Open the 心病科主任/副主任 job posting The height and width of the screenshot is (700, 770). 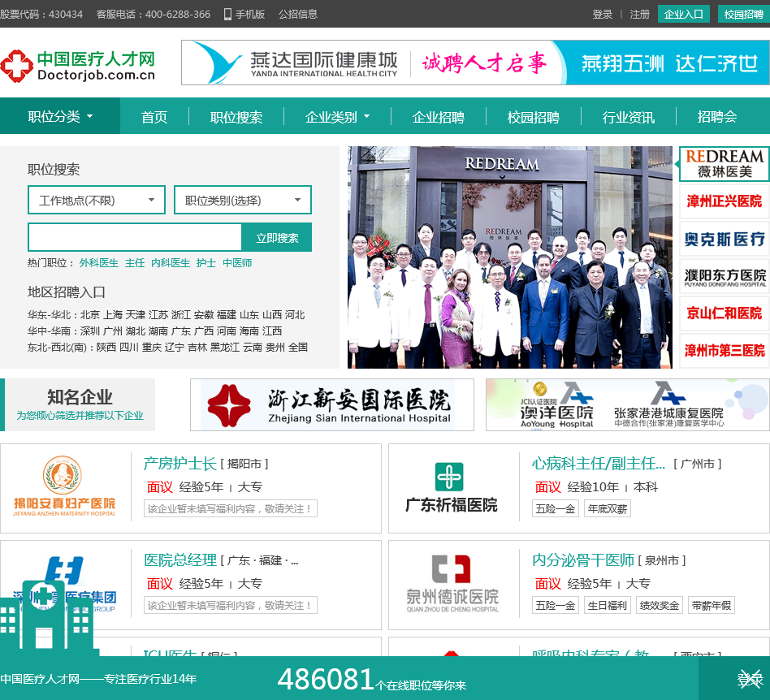[599, 464]
